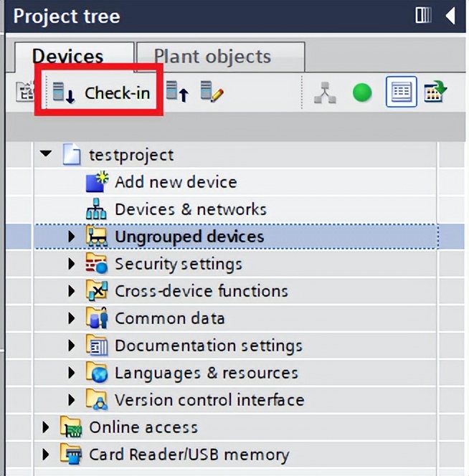Toggle the details table view button

point(402,92)
